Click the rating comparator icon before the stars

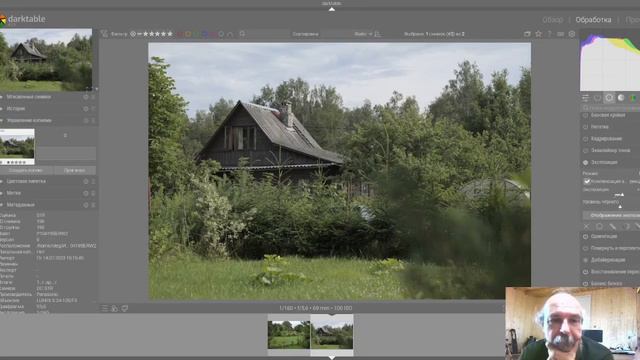click(x=133, y=34)
